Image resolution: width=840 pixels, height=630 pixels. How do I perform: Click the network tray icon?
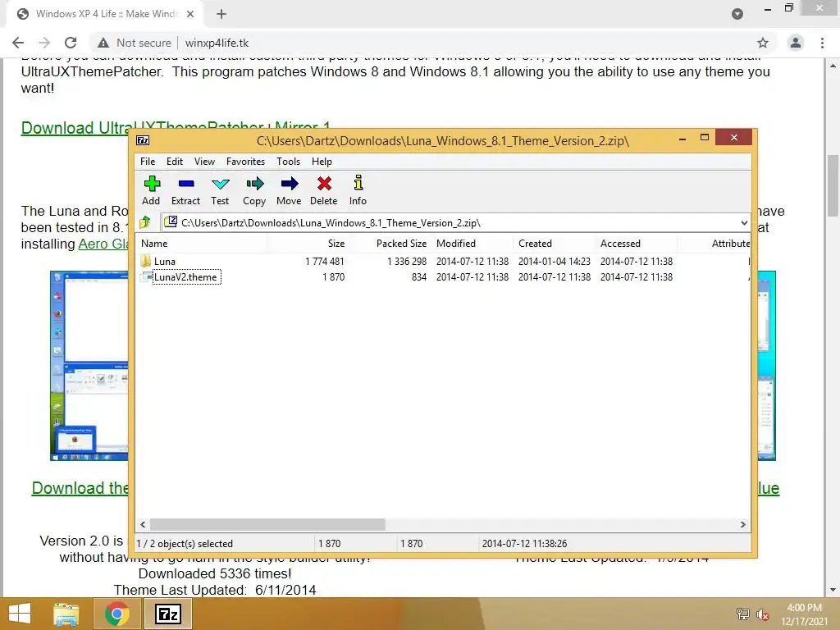(x=743, y=614)
